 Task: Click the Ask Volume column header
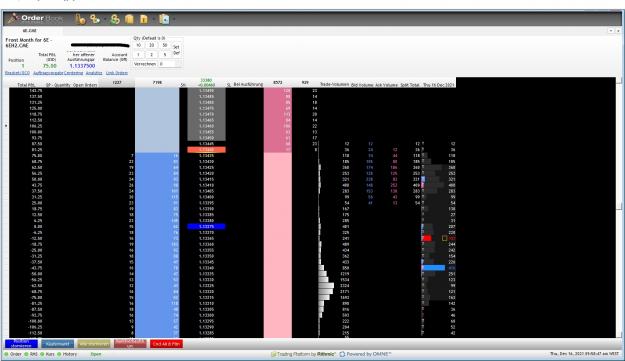pyautogui.click(x=387, y=85)
